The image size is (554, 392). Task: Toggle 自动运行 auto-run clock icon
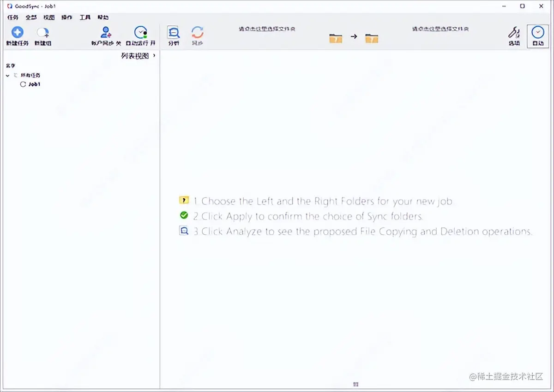tap(140, 32)
